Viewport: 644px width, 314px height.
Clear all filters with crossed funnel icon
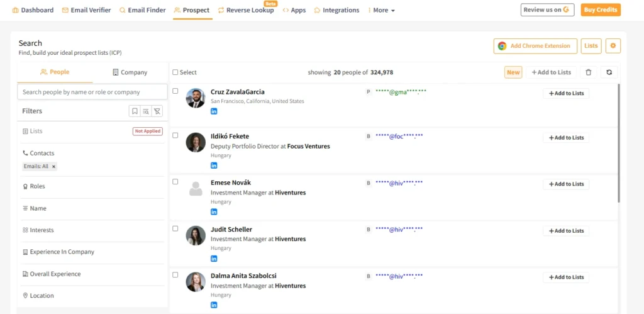tap(157, 111)
